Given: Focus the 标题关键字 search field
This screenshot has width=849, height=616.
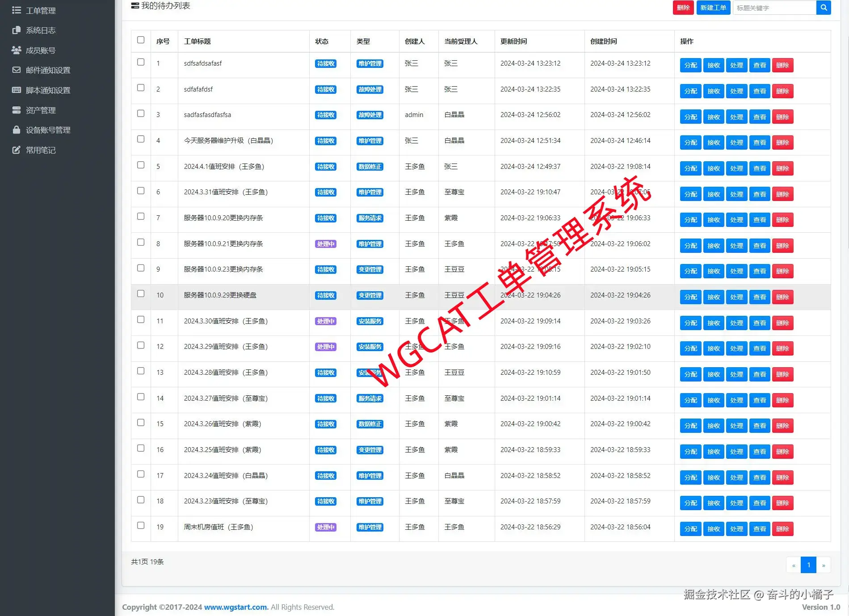Looking at the screenshot, I should [x=774, y=8].
